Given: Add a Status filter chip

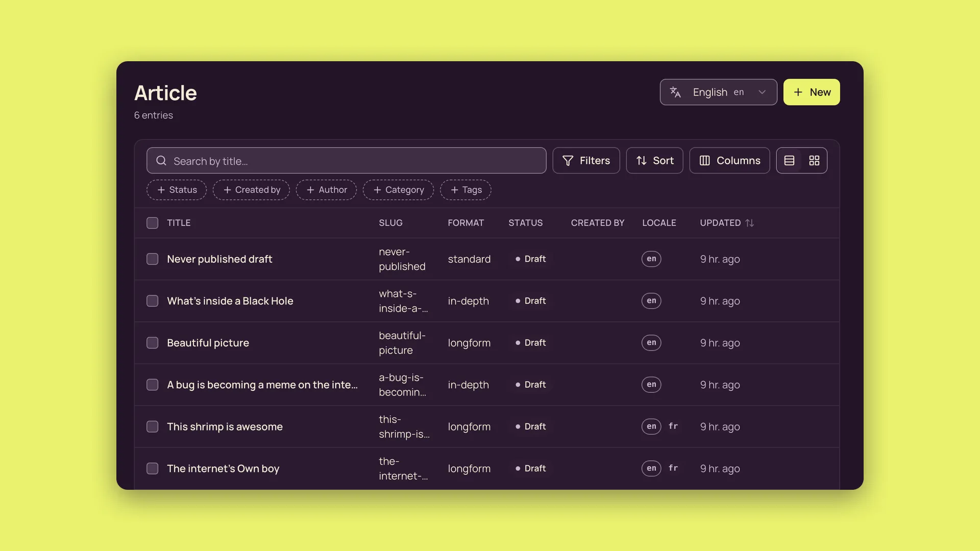Looking at the screenshot, I should pos(177,190).
